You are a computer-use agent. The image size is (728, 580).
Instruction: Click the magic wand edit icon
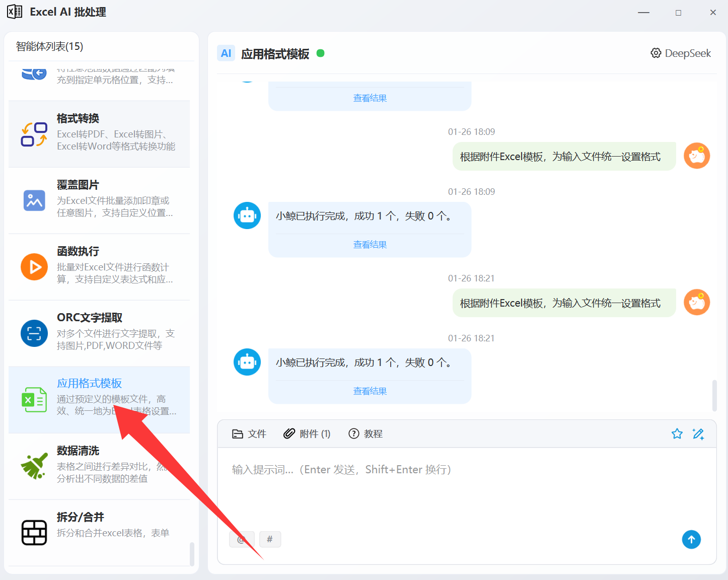click(698, 433)
